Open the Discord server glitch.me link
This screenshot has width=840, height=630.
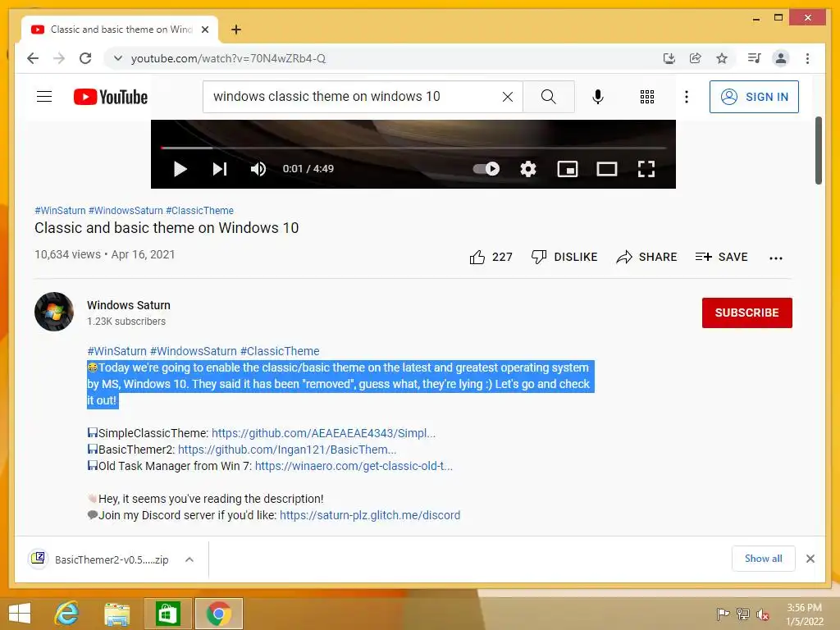coord(370,515)
